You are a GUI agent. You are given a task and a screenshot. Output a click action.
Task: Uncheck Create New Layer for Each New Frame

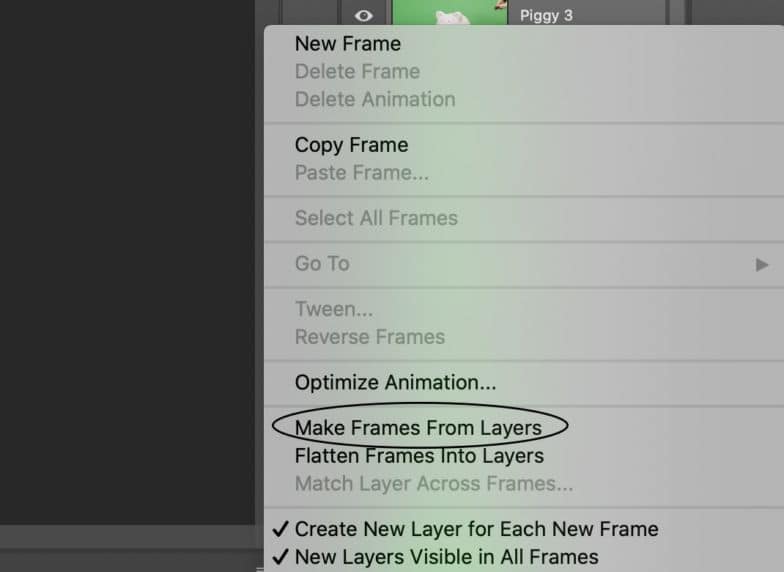tap(476, 529)
